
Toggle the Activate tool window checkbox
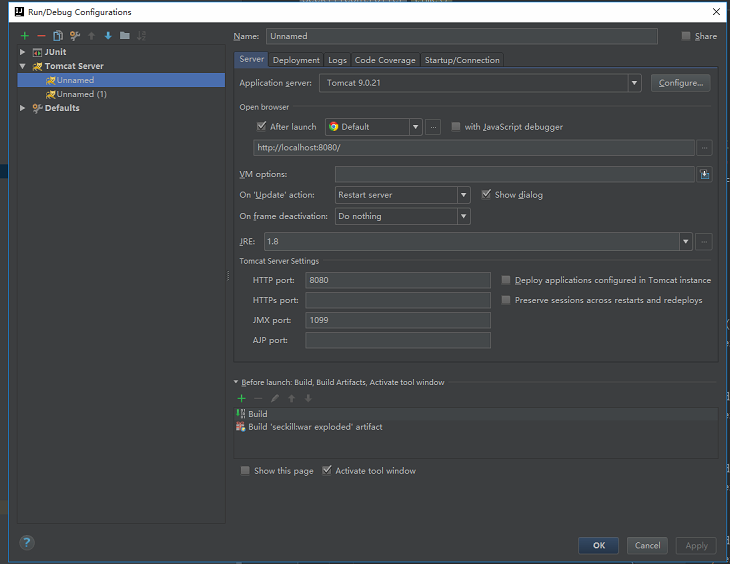327,470
